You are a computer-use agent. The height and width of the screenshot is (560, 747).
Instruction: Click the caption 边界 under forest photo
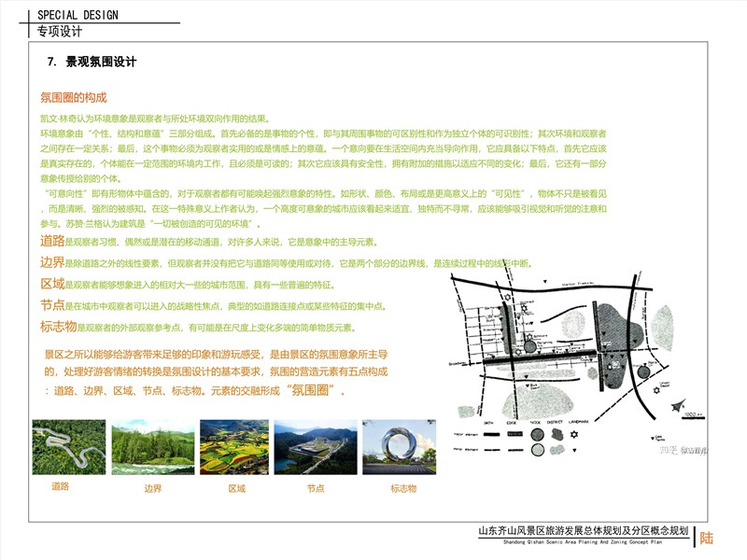pos(153,488)
